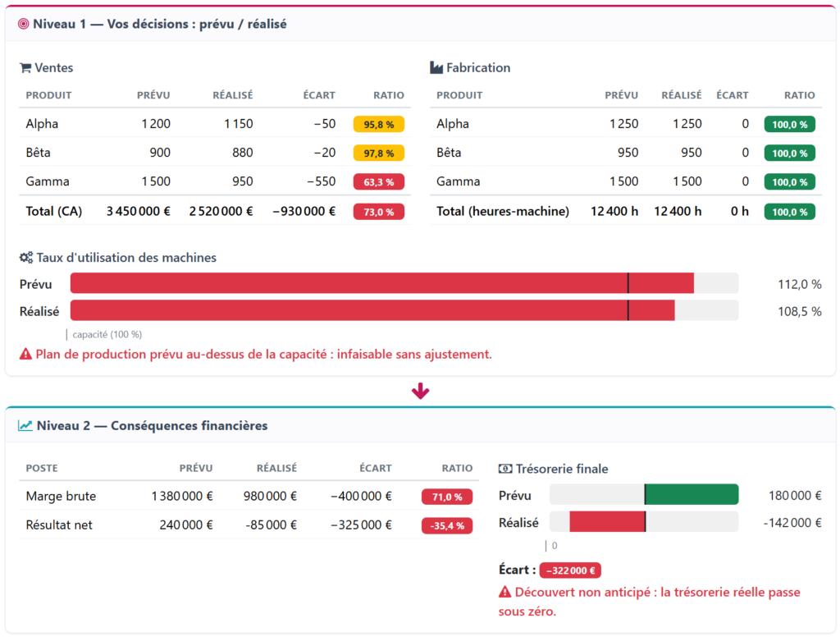Click the green Prévu trésorerie bar
This screenshot has width=840, height=637.
[692, 494]
